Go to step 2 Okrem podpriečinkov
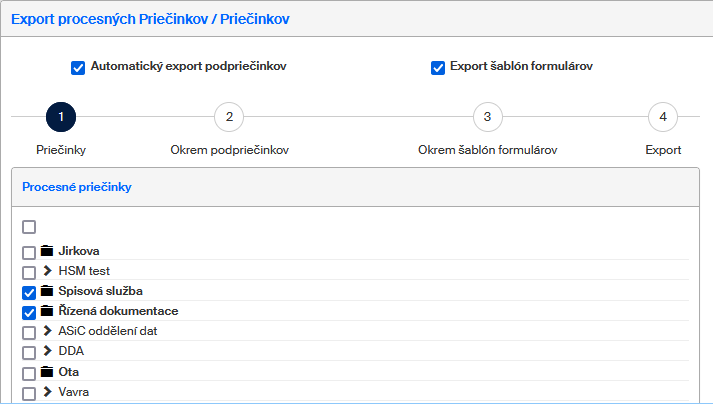The height and width of the screenshot is (404, 713). 229,117
